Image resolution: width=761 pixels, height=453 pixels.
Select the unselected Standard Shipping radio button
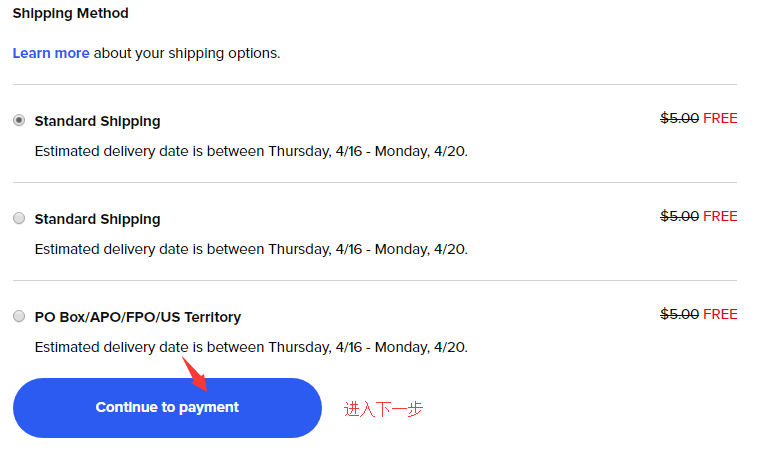pos(19,218)
